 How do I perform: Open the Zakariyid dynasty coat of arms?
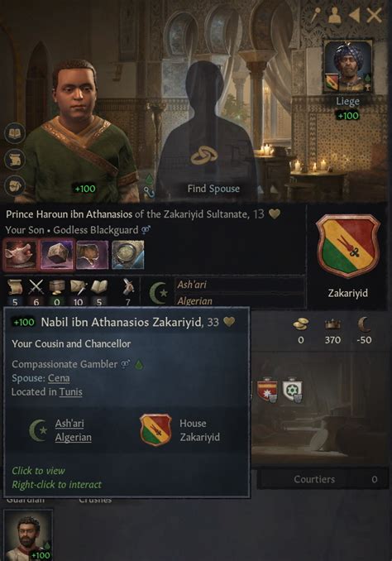click(x=347, y=246)
